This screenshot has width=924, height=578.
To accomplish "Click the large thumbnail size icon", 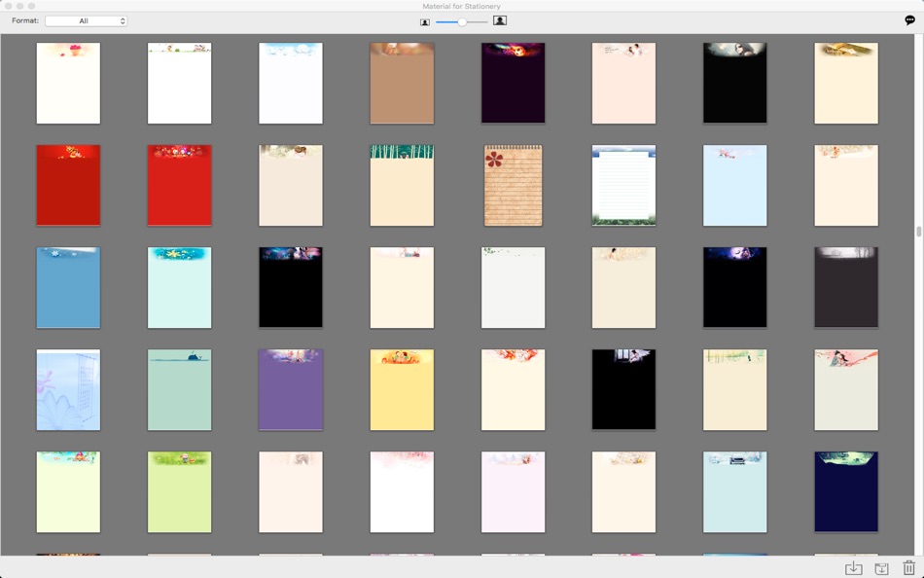I will pos(500,20).
